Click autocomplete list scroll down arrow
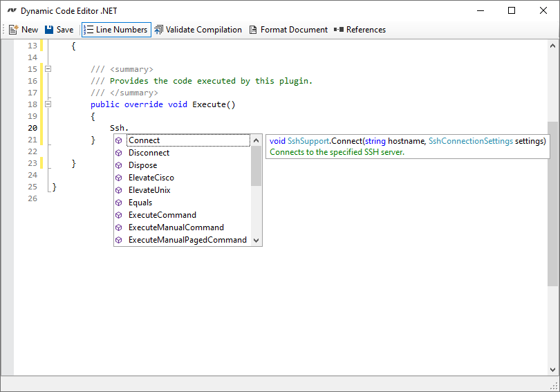Viewport: 560px width, 392px height. 256,241
